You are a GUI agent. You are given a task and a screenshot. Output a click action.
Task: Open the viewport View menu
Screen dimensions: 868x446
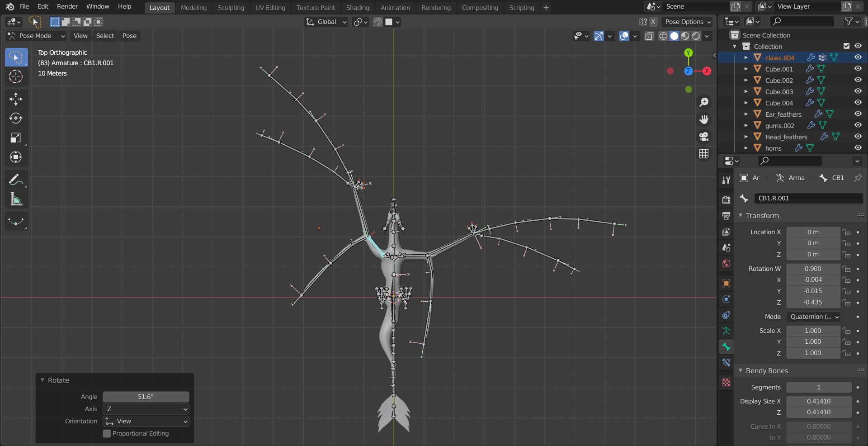pos(80,36)
